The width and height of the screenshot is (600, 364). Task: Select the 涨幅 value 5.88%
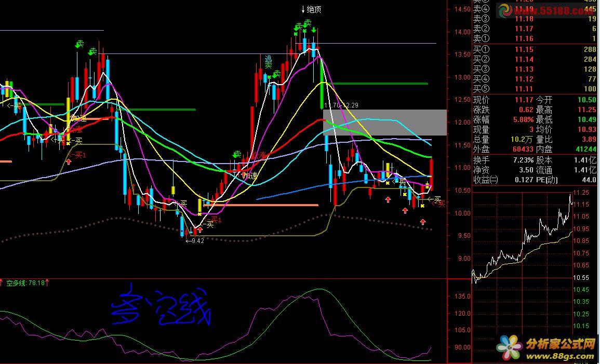523,120
